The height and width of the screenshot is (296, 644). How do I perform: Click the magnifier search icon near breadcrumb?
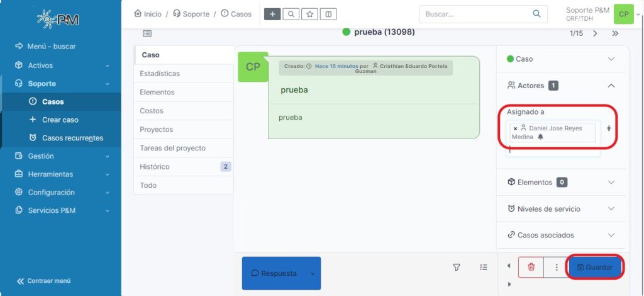pos(291,14)
